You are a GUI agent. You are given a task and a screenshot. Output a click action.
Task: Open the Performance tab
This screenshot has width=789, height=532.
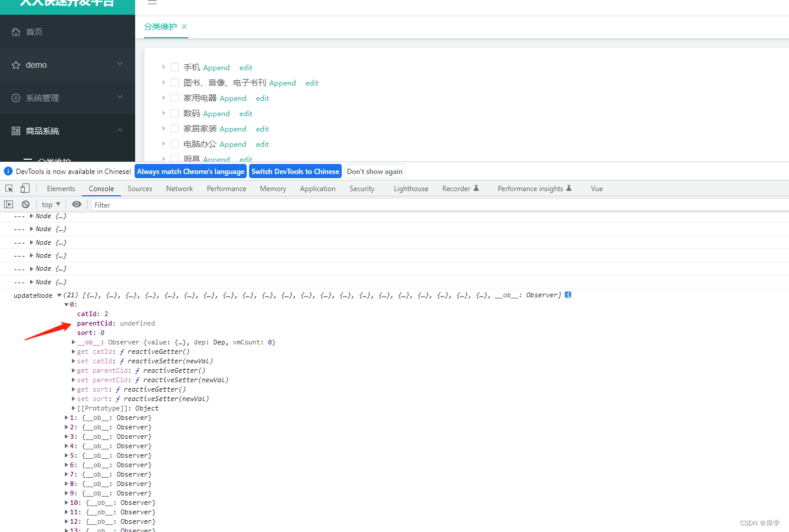pos(227,189)
